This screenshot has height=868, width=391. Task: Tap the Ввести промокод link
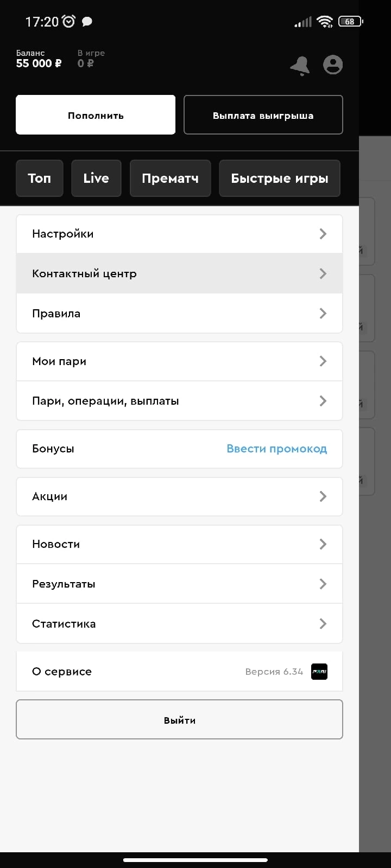coord(276,449)
